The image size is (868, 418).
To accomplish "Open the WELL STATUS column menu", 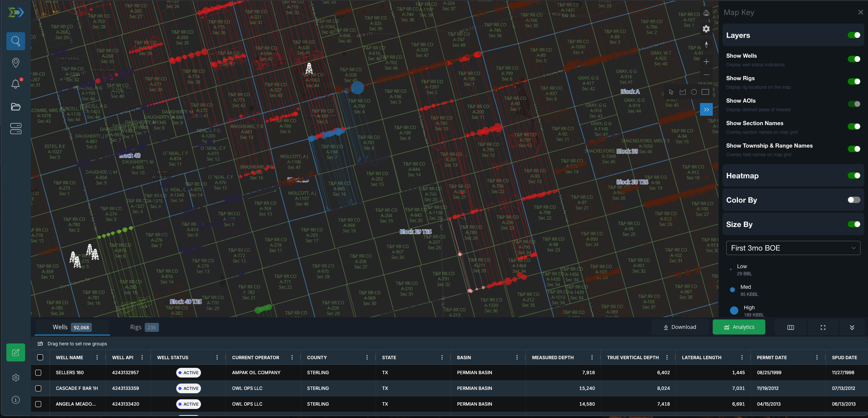I will pyautogui.click(x=217, y=358).
